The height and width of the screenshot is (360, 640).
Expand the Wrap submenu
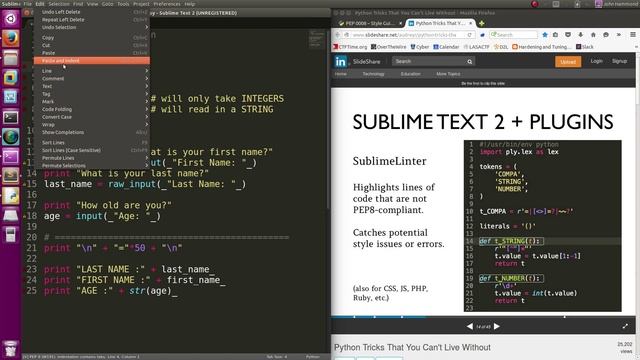tap(92, 124)
